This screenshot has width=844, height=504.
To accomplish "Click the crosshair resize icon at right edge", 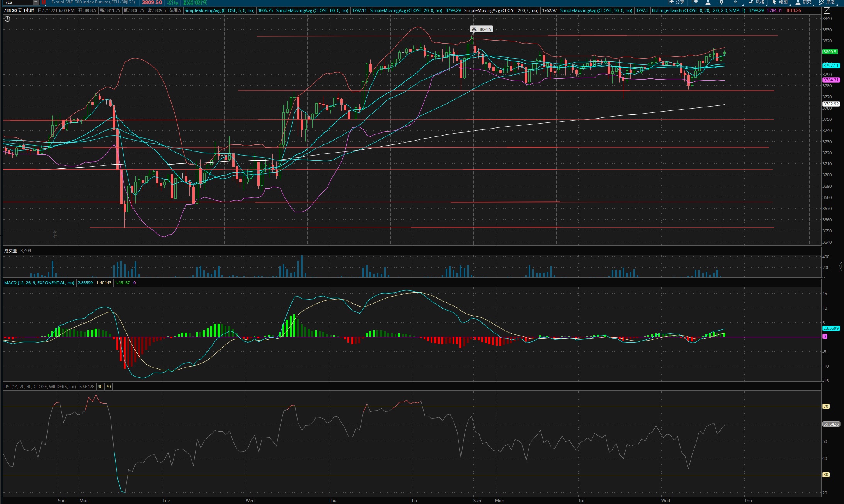I will pos(841,266).
